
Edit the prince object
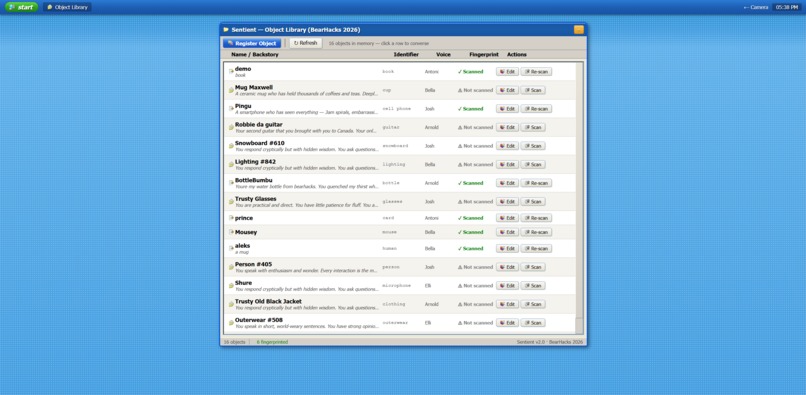[507, 218]
